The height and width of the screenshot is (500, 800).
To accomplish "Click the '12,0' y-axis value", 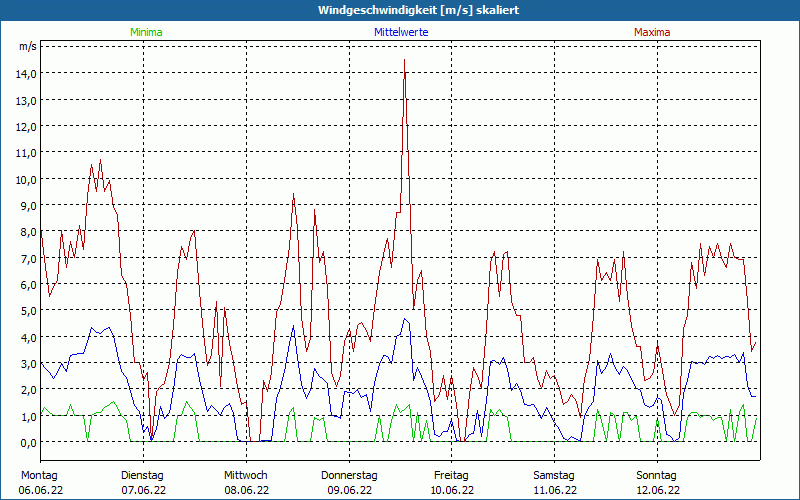I will coord(26,126).
